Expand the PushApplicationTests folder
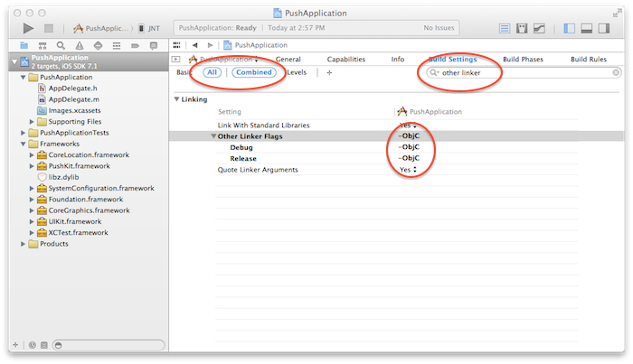This screenshot has height=364, width=633. click(x=23, y=133)
